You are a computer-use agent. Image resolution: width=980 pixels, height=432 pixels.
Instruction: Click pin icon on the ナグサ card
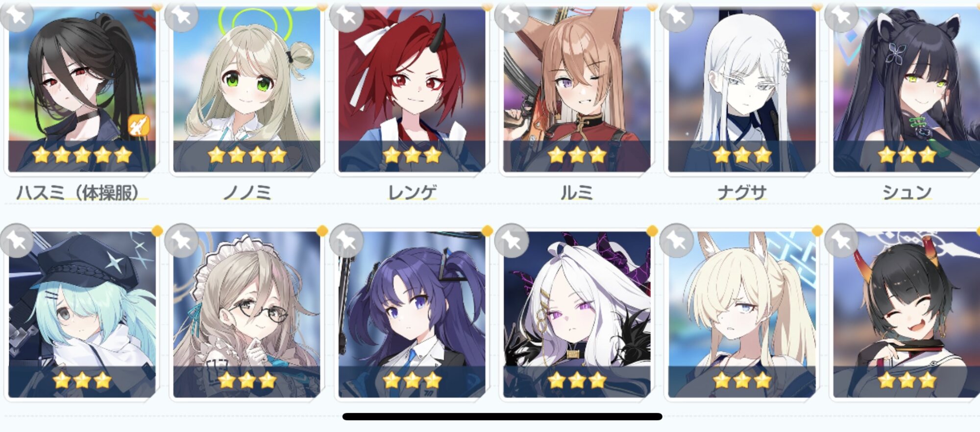(x=677, y=16)
